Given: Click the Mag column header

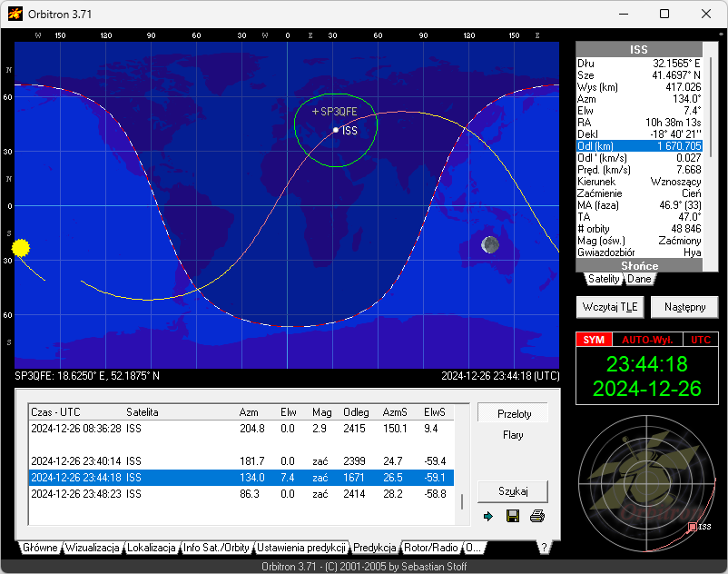Looking at the screenshot, I should [326, 412].
